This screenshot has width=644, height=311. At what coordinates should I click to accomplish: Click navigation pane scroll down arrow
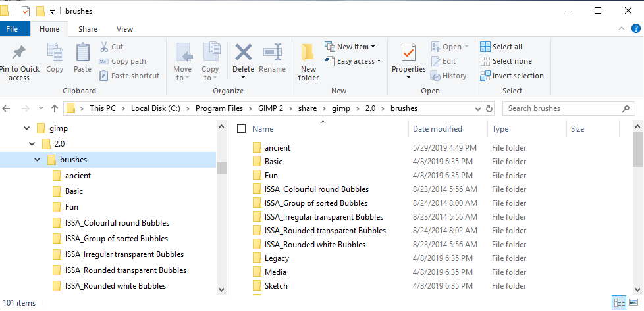tap(221, 290)
